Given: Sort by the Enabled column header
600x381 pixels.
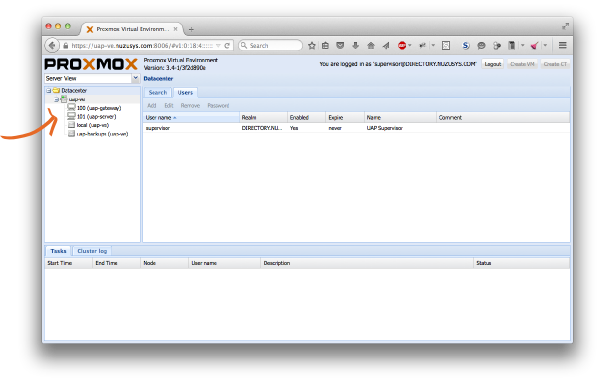Looking at the screenshot, I should pos(307,117).
